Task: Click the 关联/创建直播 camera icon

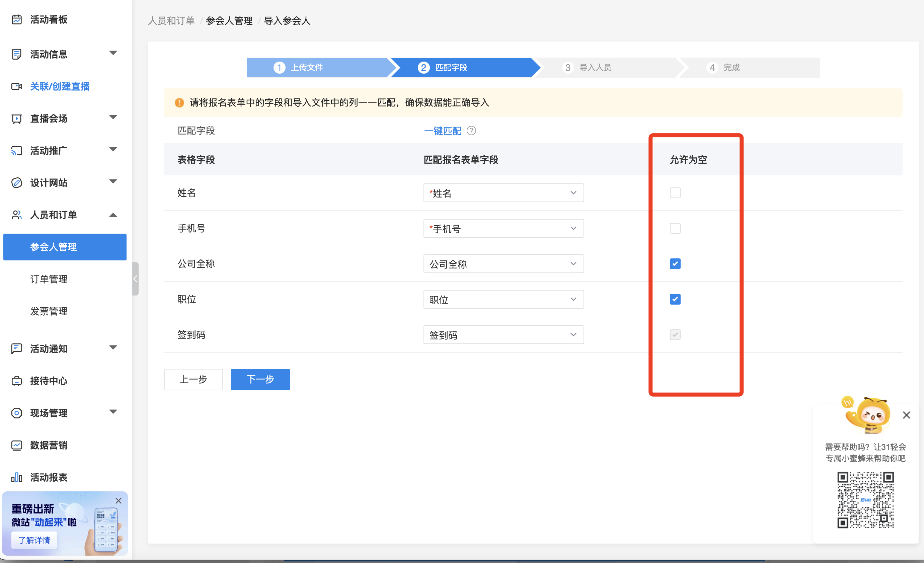Action: tap(16, 87)
